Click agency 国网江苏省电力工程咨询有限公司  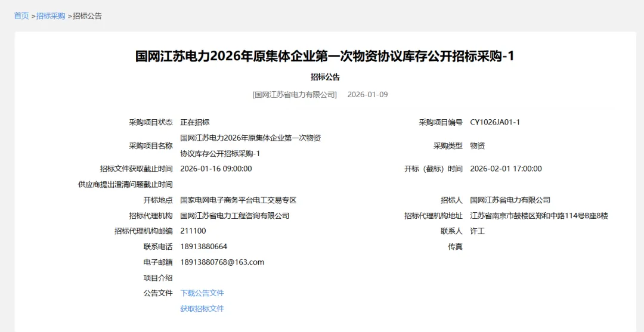click(234, 216)
